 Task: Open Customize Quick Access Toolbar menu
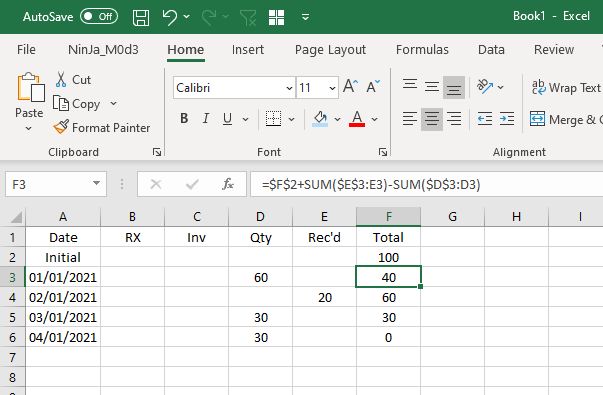[x=305, y=17]
